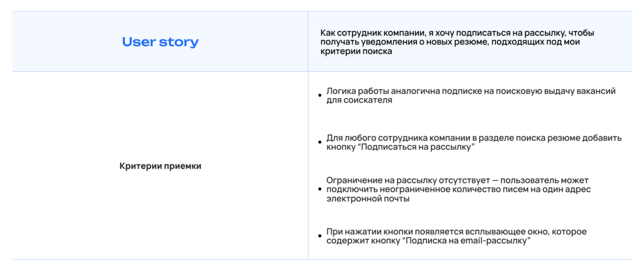Image resolution: width=644 pixels, height=270 pixels.
Task: Click the quoted text "Подписка на email-рассылку"
Action: (x=465, y=241)
